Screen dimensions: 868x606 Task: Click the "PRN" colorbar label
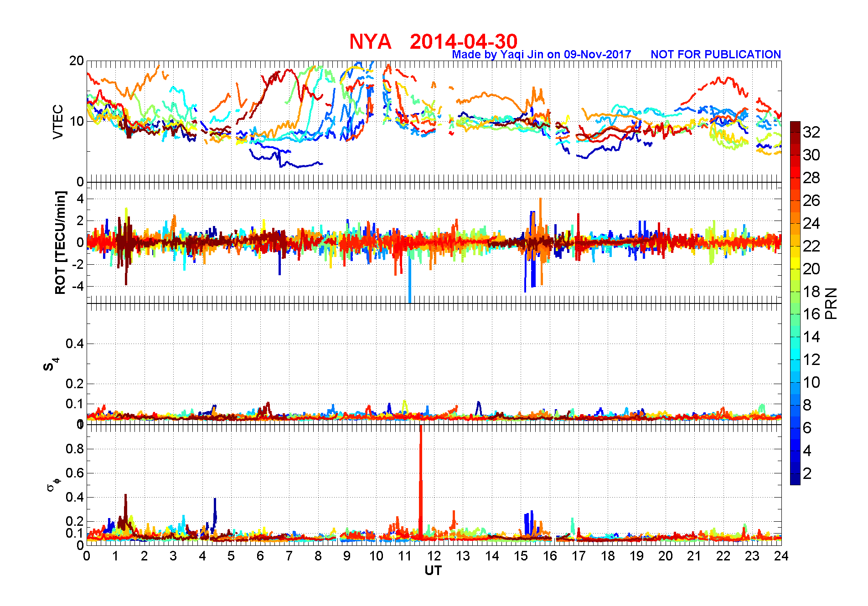832,303
